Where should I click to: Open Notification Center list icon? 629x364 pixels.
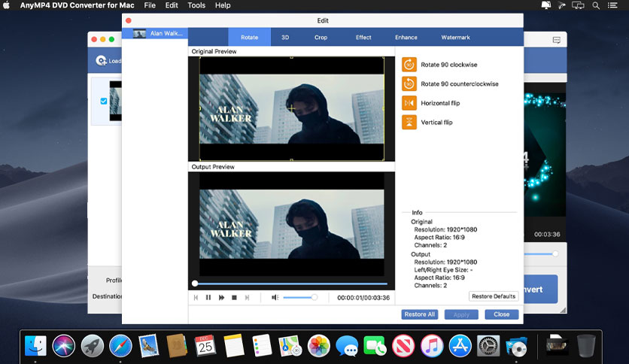coord(612,5)
